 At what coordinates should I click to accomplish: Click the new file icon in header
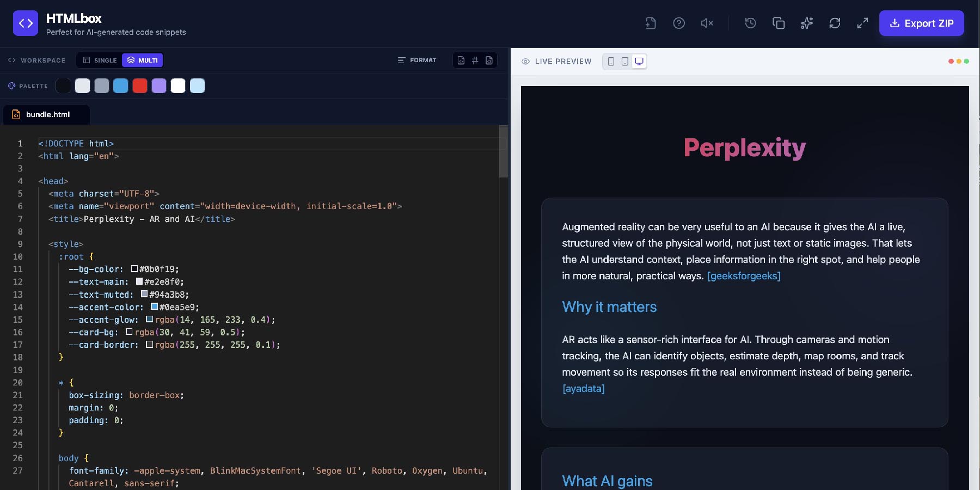(x=651, y=23)
